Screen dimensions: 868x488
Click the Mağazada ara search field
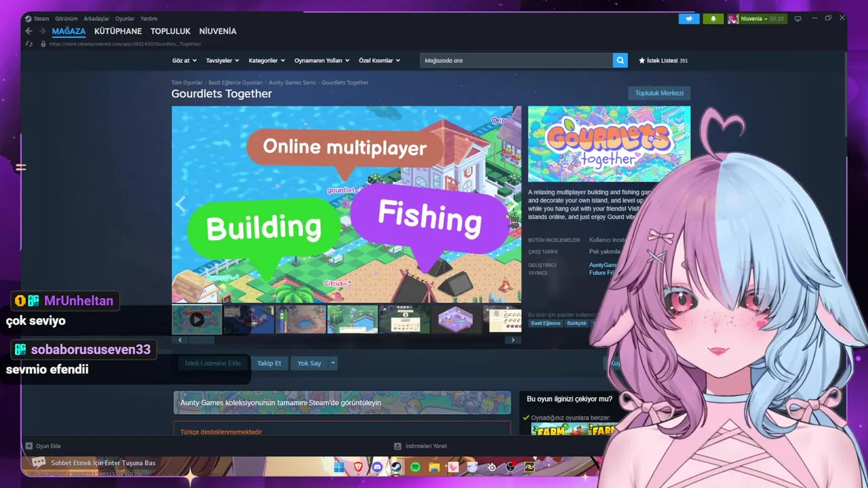pos(516,60)
